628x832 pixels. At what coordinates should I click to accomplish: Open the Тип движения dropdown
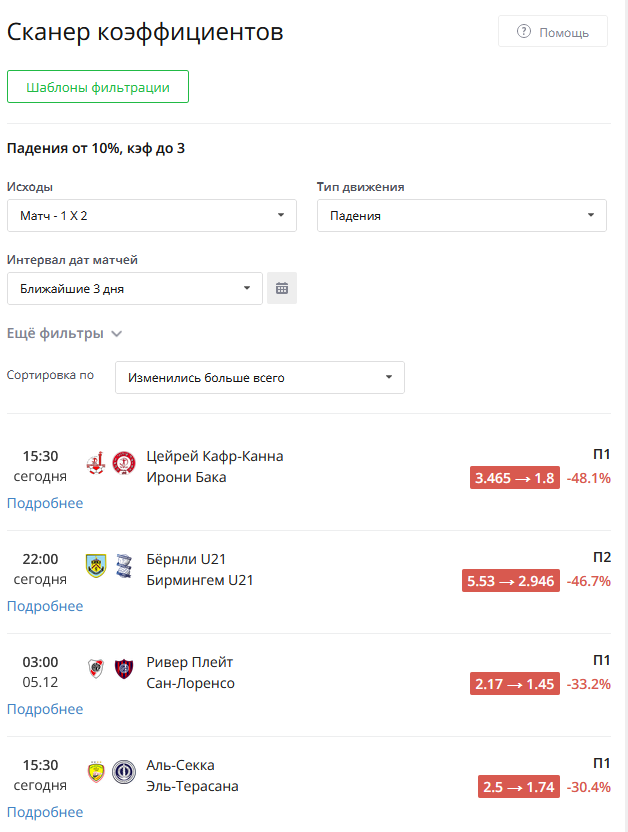pos(461,215)
